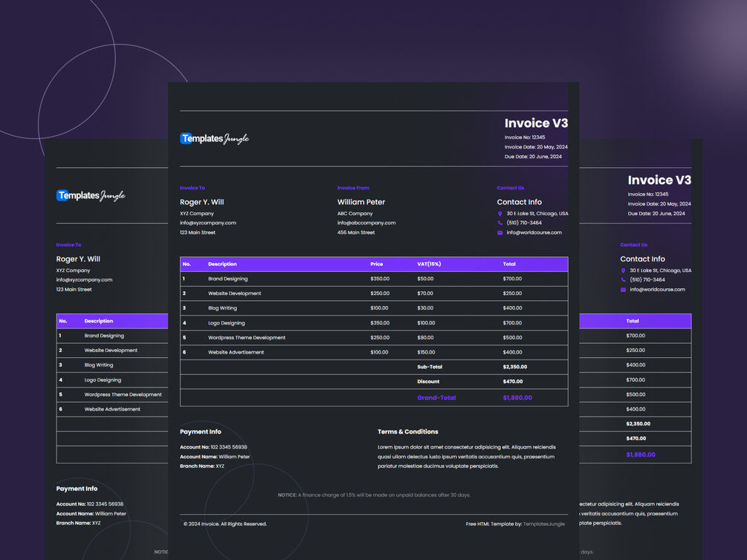
Task: Select the 'Invoice V3' title on the right invoice
Action: click(x=659, y=180)
